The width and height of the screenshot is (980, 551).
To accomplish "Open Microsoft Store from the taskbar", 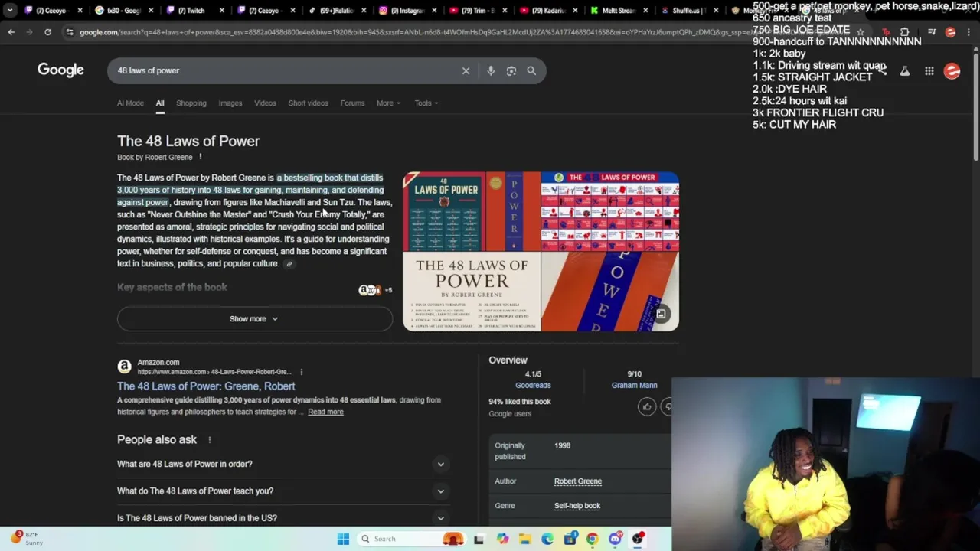I will 570,539.
